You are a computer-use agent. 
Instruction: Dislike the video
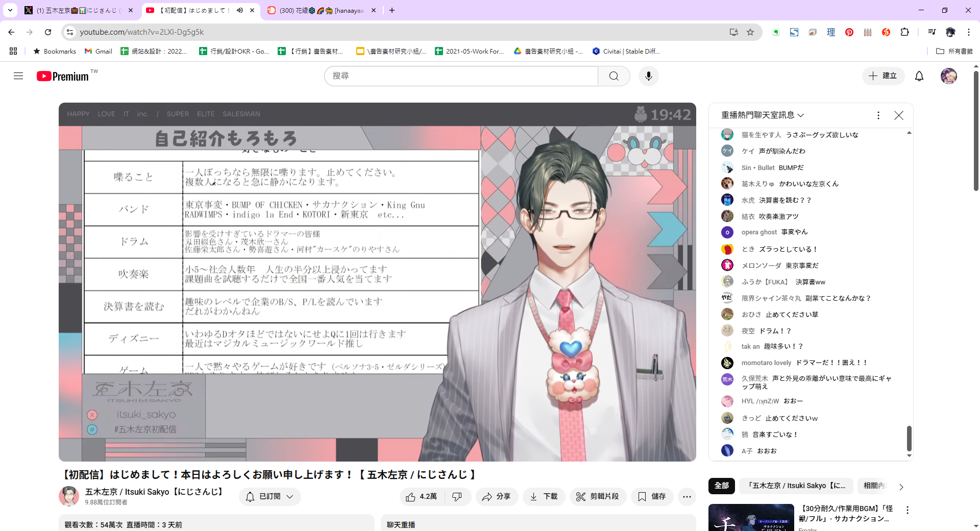(457, 497)
